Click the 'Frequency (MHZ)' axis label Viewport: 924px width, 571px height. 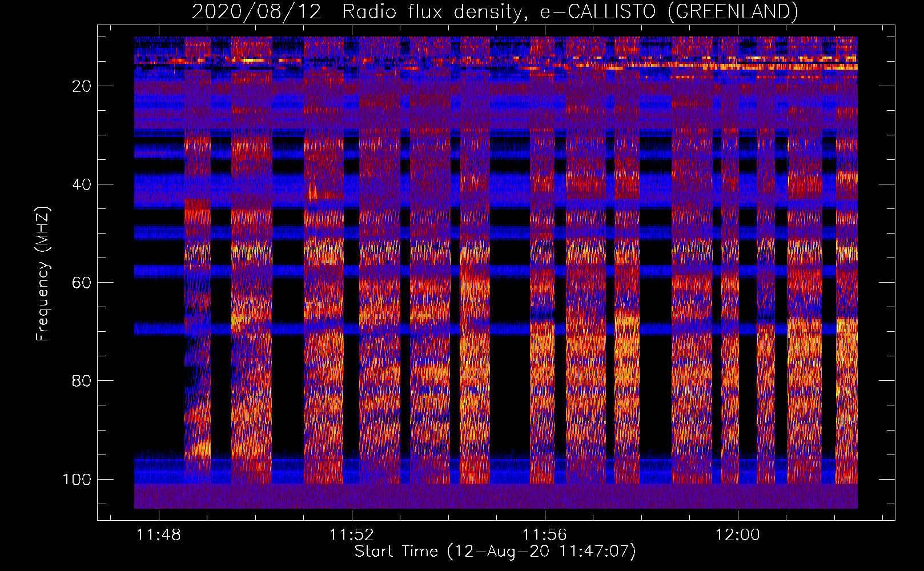[x=43, y=274]
